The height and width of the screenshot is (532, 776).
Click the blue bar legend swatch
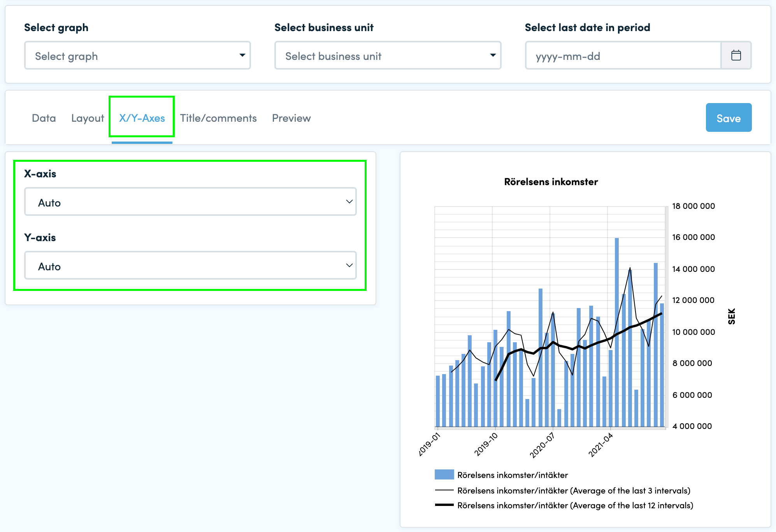444,474
